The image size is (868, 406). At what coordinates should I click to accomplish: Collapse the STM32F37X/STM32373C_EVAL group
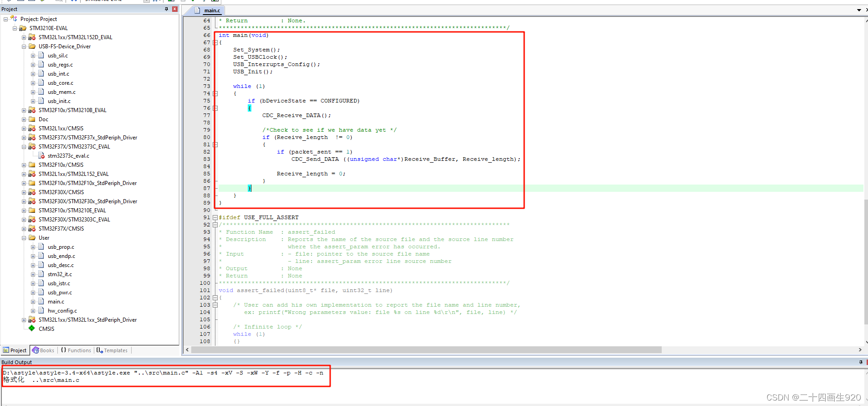click(24, 147)
